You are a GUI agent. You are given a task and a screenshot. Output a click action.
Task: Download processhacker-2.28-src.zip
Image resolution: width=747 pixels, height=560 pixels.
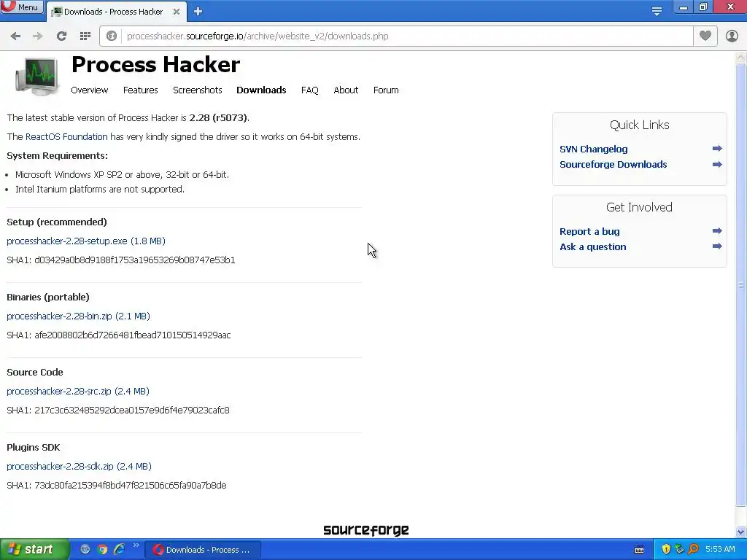coord(78,392)
